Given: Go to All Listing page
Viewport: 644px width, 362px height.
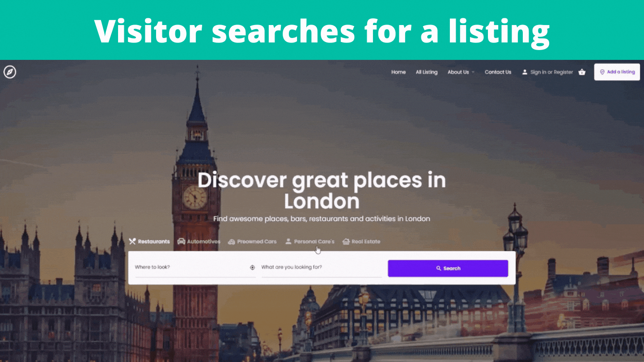Looking at the screenshot, I should pos(427,72).
